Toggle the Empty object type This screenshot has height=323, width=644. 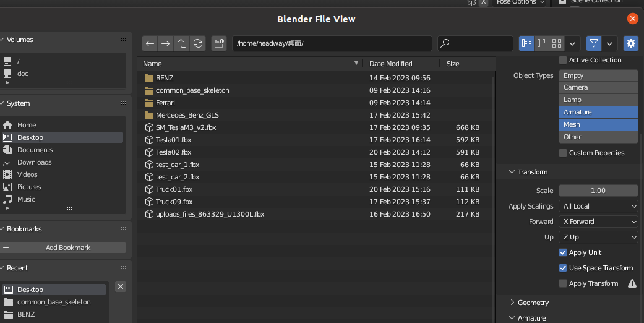pos(598,75)
